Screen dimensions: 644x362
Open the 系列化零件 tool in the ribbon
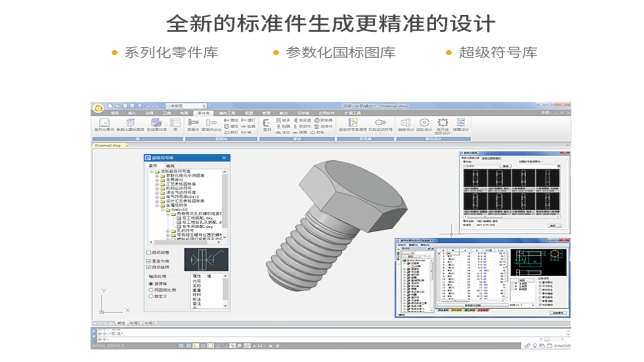(104, 123)
